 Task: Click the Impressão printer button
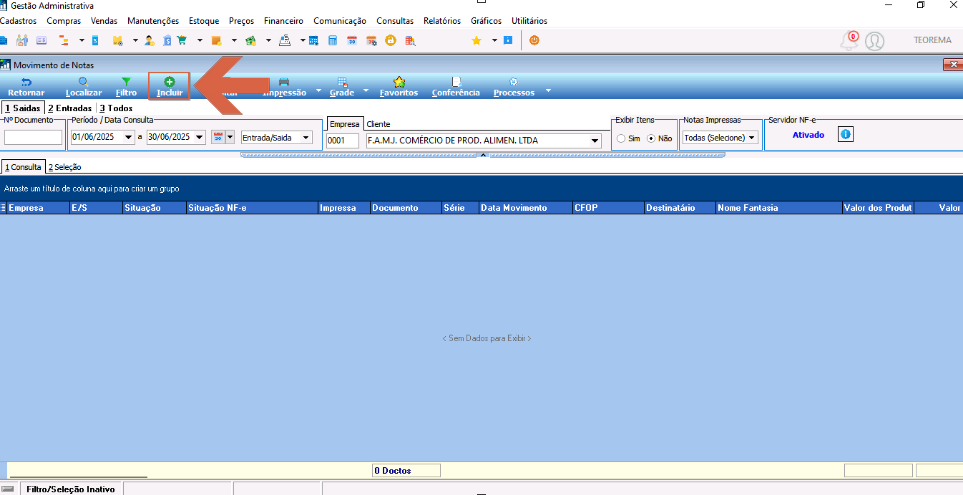[x=284, y=87]
